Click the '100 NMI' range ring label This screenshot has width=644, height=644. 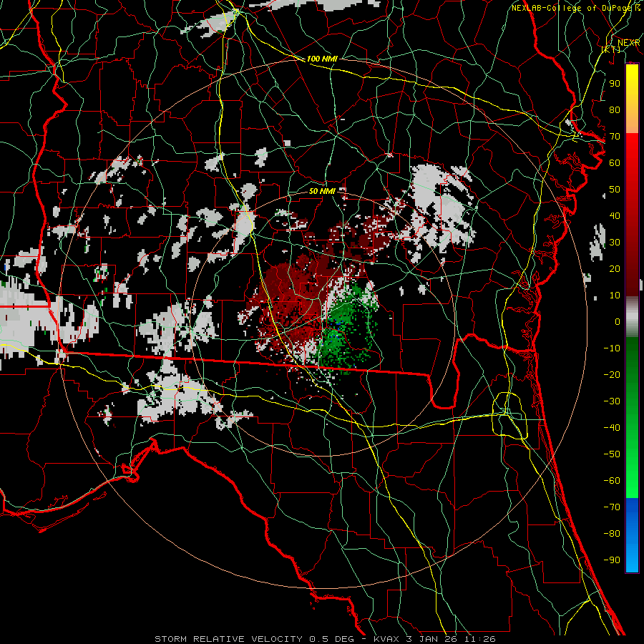tap(322, 59)
